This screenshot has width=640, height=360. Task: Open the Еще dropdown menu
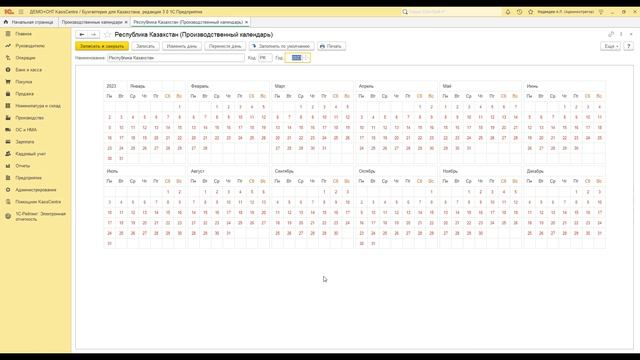[x=611, y=46]
